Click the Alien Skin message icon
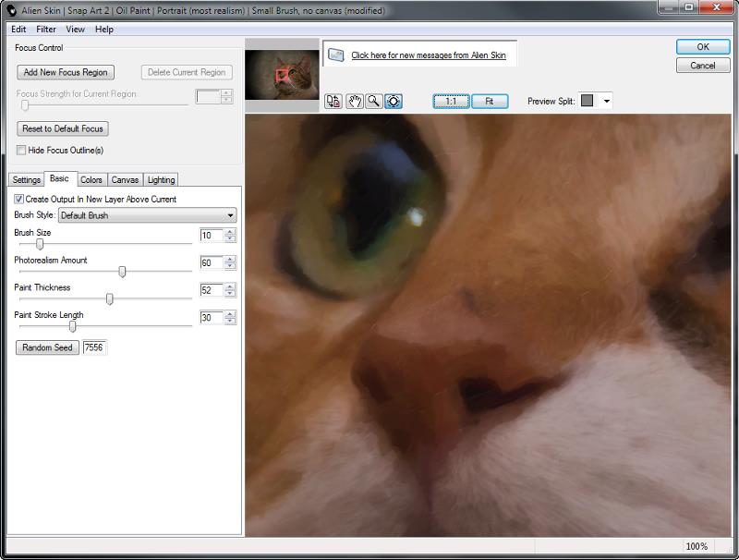This screenshot has width=739, height=560. coord(335,55)
